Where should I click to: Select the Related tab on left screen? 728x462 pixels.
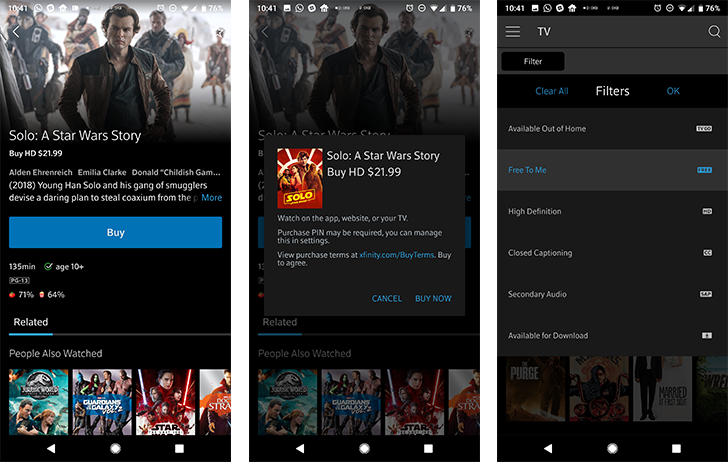pyautogui.click(x=31, y=322)
